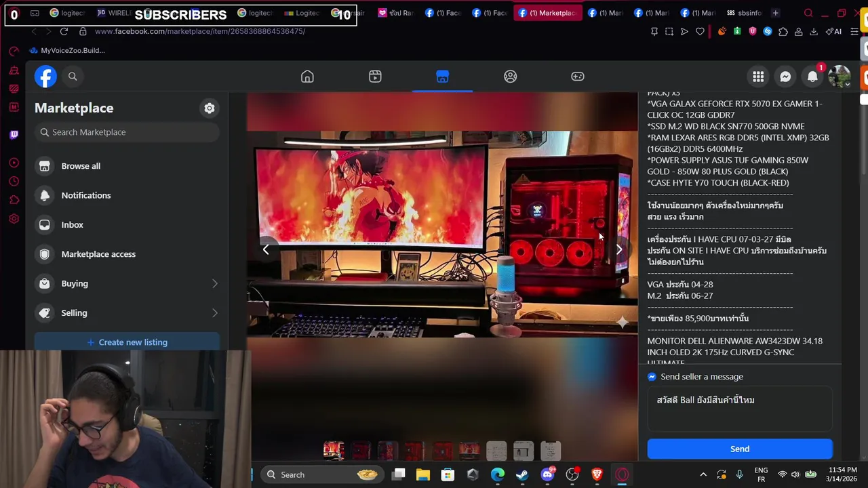Open the Facebook search magnifier icon
This screenshot has height=488, width=868.
point(73,77)
